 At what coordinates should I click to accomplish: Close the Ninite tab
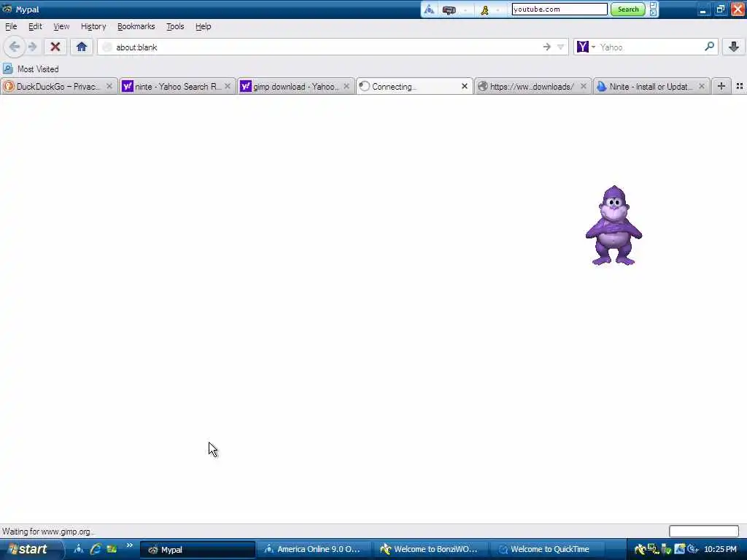coord(701,86)
